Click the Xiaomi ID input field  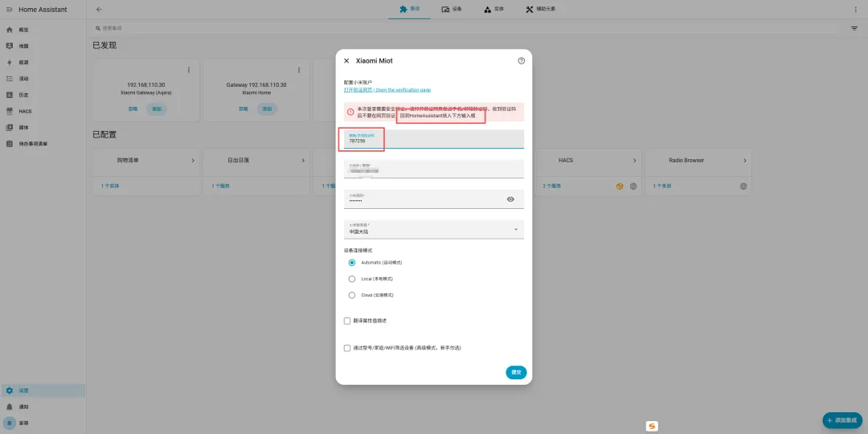click(x=433, y=169)
